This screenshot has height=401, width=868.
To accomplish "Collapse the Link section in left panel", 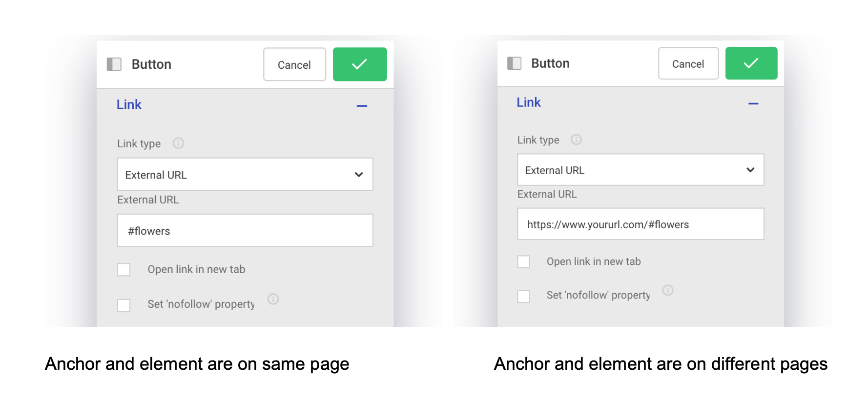I will pyautogui.click(x=362, y=106).
